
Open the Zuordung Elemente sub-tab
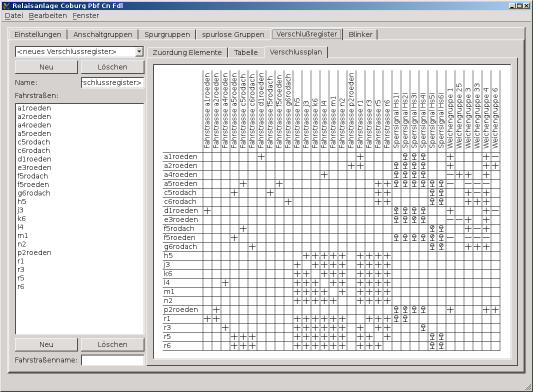click(x=187, y=52)
